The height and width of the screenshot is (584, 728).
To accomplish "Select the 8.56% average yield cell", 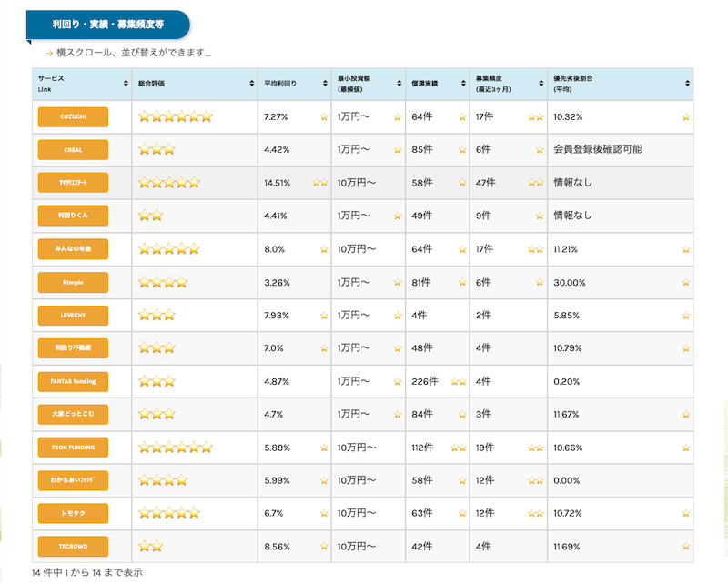I will pos(294,547).
